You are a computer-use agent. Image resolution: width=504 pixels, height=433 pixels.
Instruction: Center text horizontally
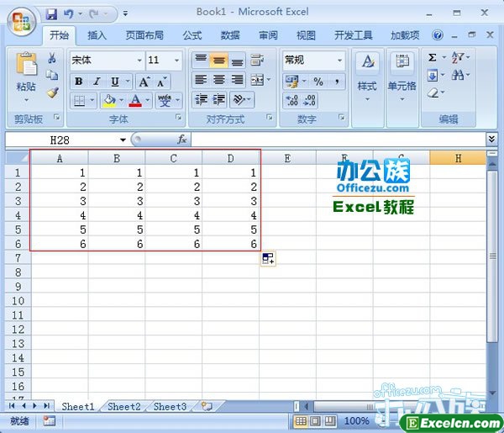pyautogui.click(x=219, y=79)
